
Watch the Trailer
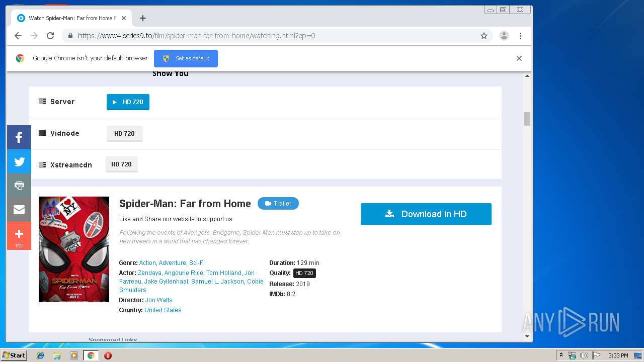point(278,203)
